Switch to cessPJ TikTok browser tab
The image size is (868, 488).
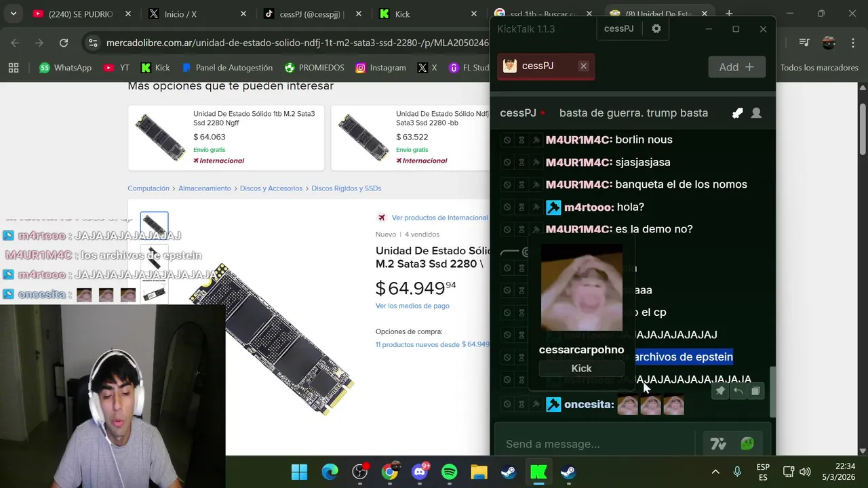click(x=312, y=14)
